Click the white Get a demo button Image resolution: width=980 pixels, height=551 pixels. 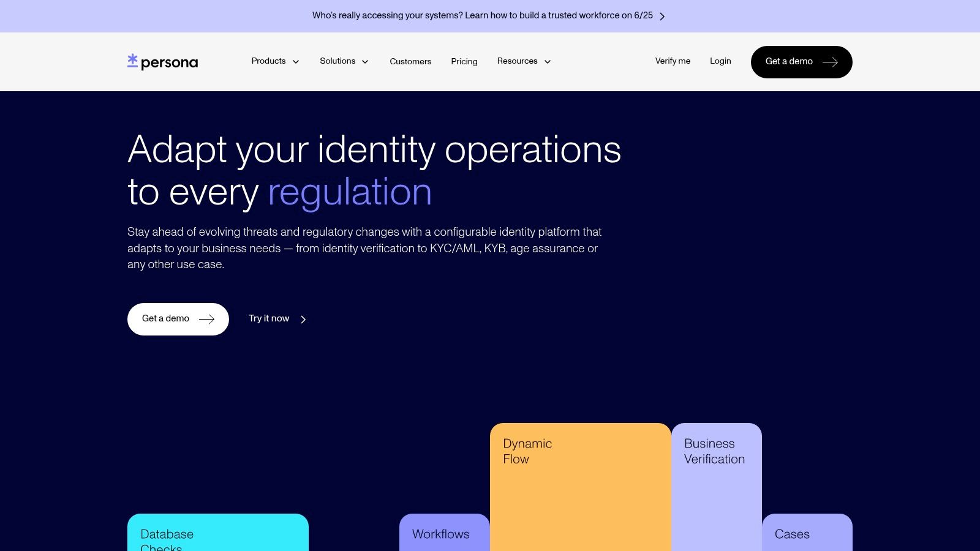178,319
